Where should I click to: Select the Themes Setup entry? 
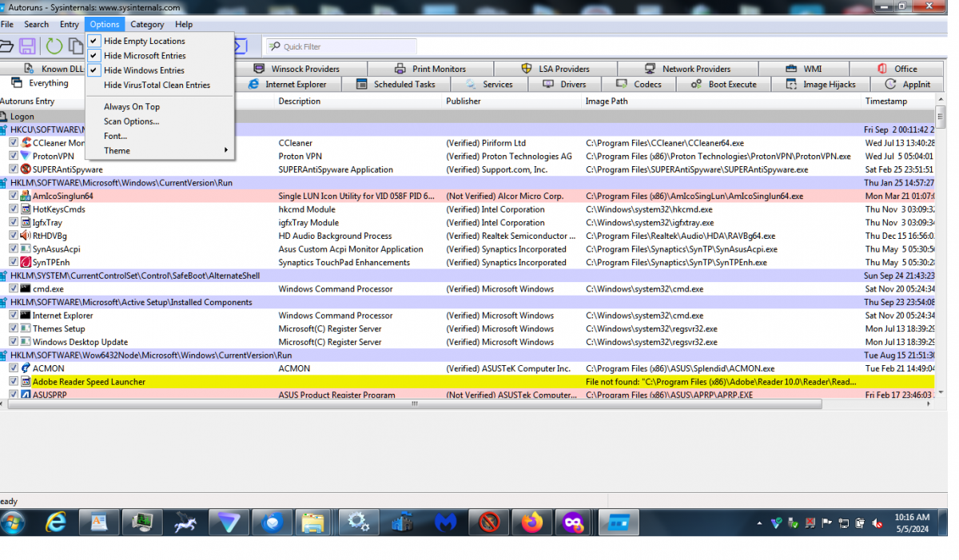(x=58, y=328)
